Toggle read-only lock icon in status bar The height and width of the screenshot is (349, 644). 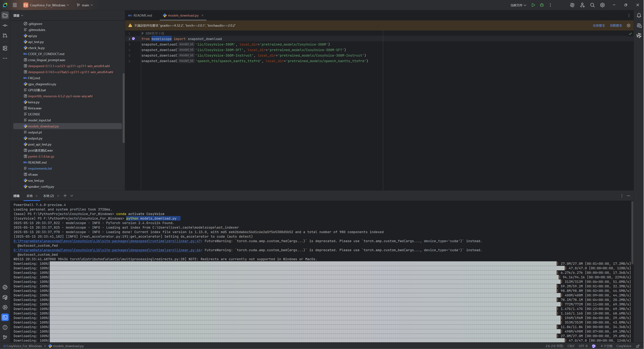pos(638,346)
